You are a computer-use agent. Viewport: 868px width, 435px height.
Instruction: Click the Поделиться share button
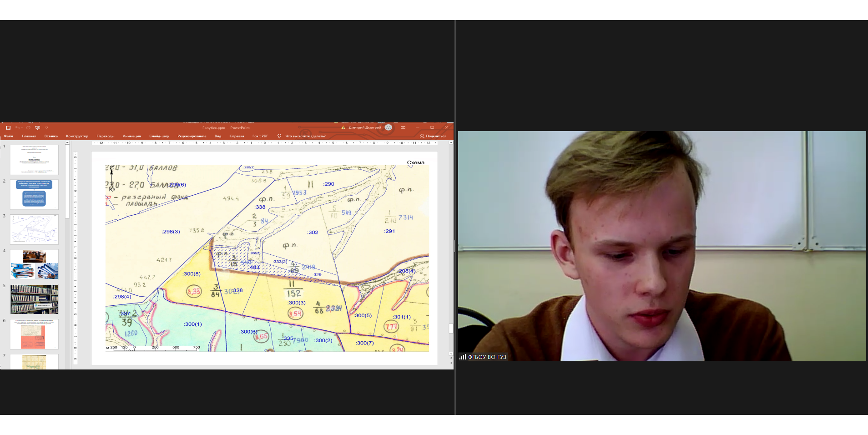[433, 136]
